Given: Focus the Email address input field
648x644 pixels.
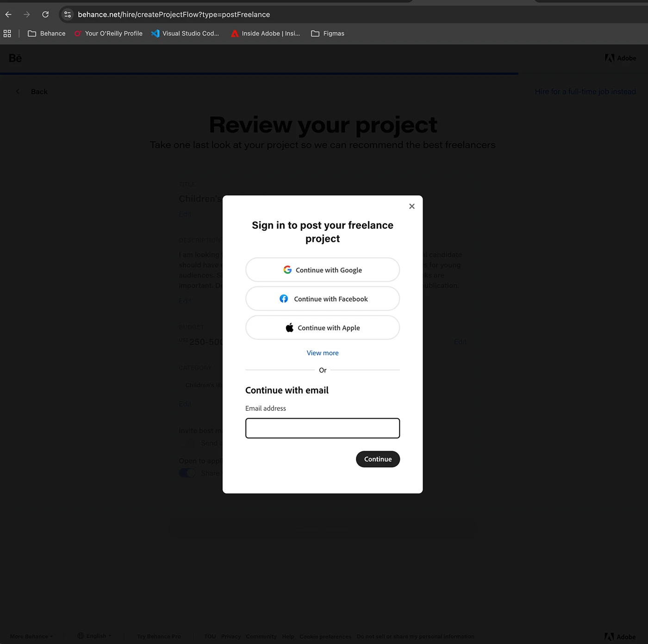Looking at the screenshot, I should (323, 428).
